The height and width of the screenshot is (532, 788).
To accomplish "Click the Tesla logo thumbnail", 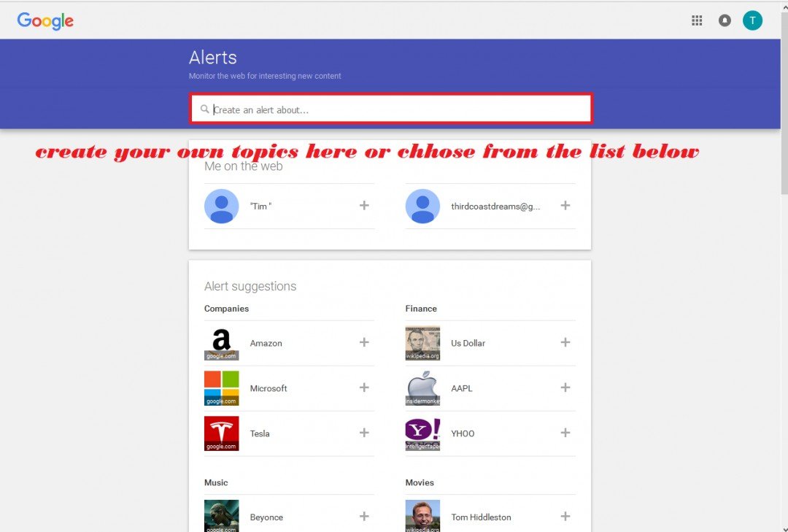I will [x=222, y=433].
